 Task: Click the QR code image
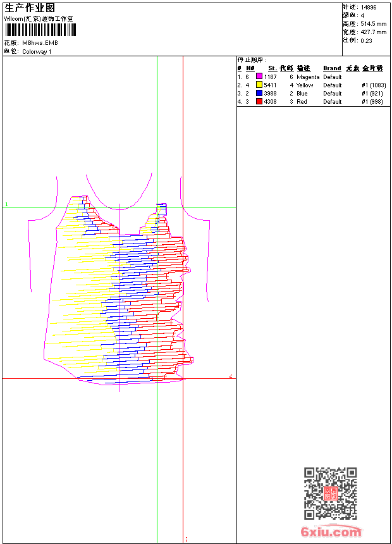coord(330,493)
